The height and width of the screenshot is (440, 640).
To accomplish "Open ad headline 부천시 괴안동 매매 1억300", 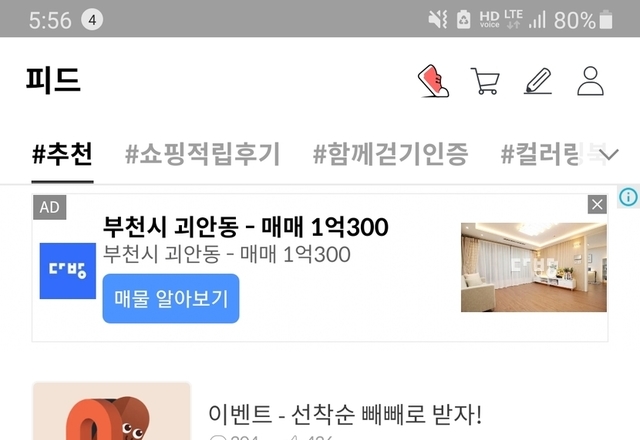I will pos(245,227).
